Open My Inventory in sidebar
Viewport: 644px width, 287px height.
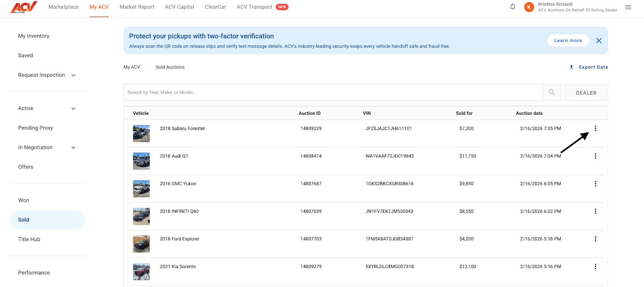click(x=34, y=36)
